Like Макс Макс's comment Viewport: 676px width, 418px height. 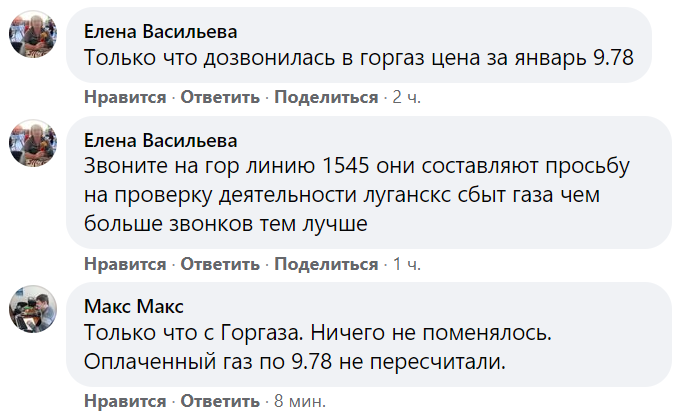125,401
